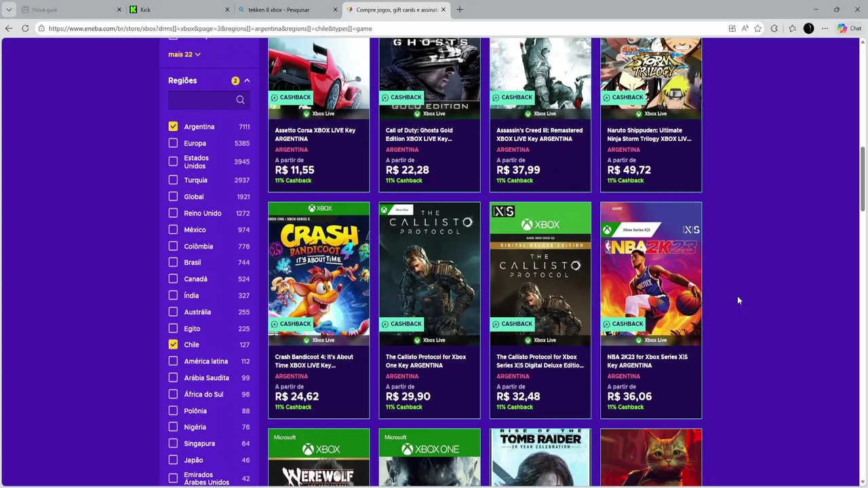Reload the Eneba page
The height and width of the screenshot is (488, 868).
pyautogui.click(x=25, y=28)
